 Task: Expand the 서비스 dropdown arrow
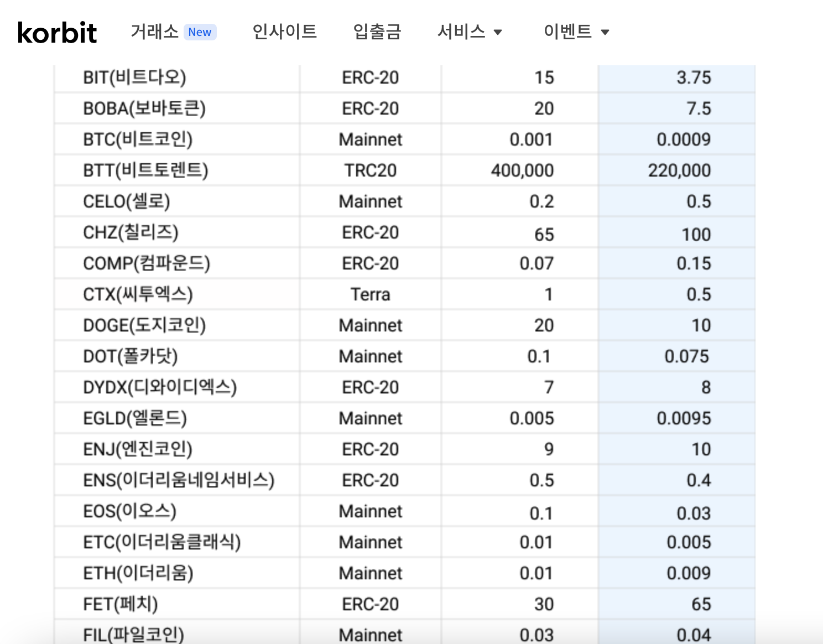click(498, 32)
